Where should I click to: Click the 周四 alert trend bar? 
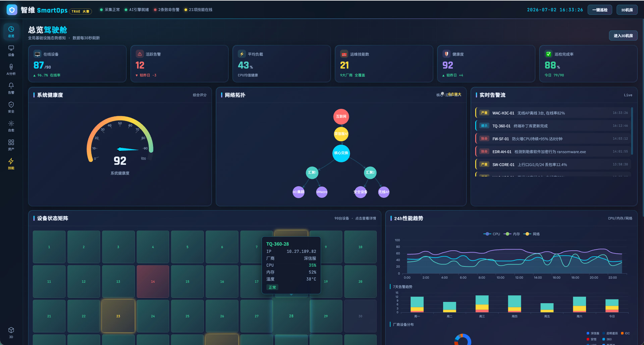click(515, 304)
